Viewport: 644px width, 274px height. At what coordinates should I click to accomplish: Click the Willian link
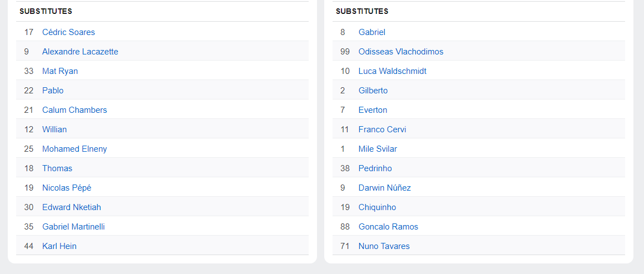pyautogui.click(x=55, y=129)
